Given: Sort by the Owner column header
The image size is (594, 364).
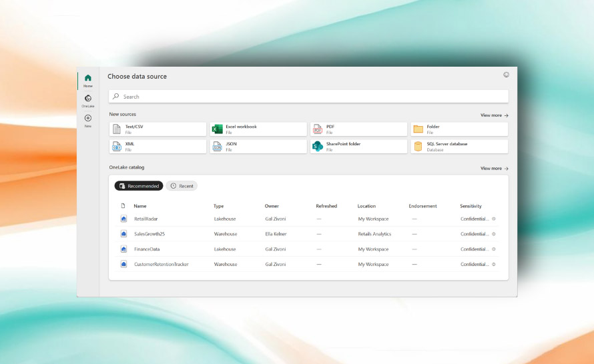Looking at the screenshot, I should pos(272,206).
